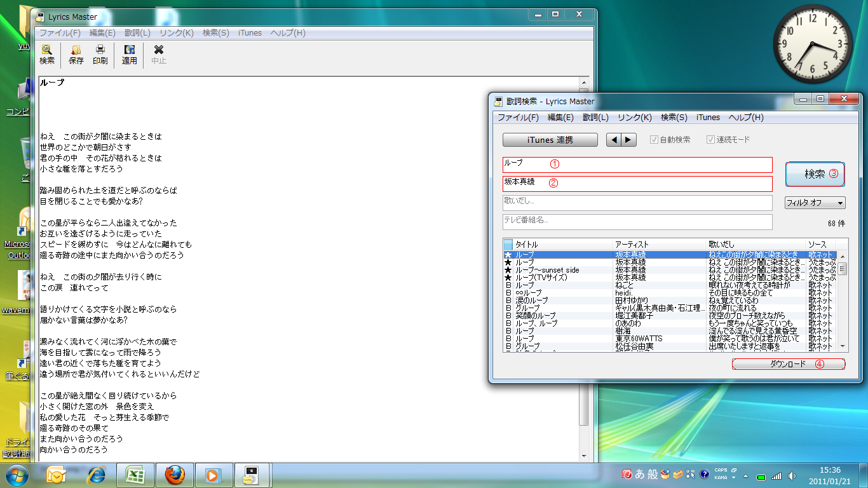Click the 中止 cancel X toolbar icon
This screenshot has height=488, width=868.
pos(159,55)
